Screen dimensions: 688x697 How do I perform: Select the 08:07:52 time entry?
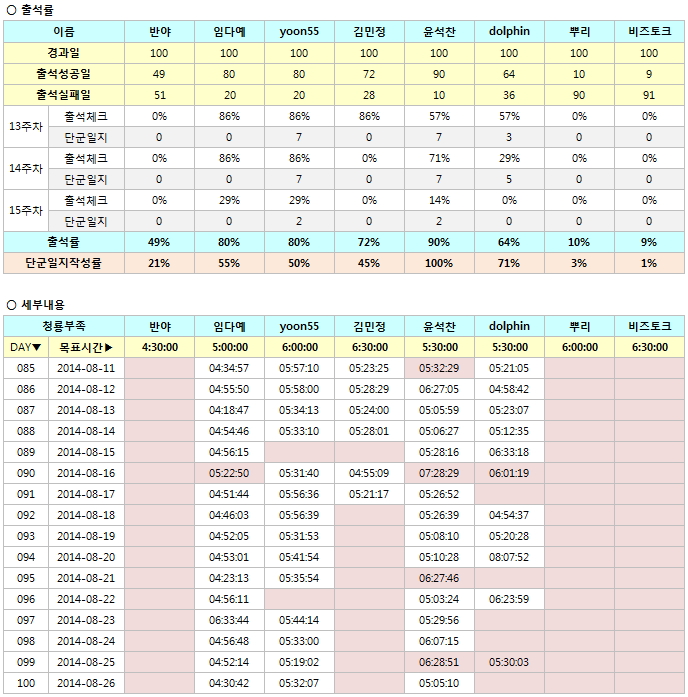[x=509, y=557]
